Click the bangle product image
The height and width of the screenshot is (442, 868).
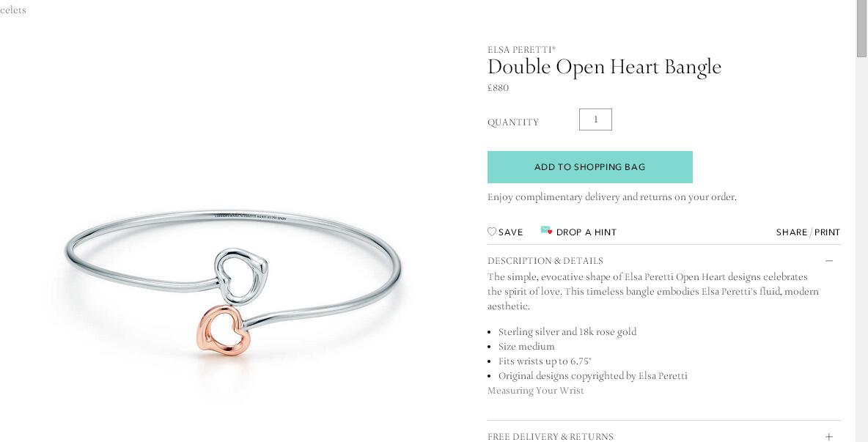(x=232, y=282)
